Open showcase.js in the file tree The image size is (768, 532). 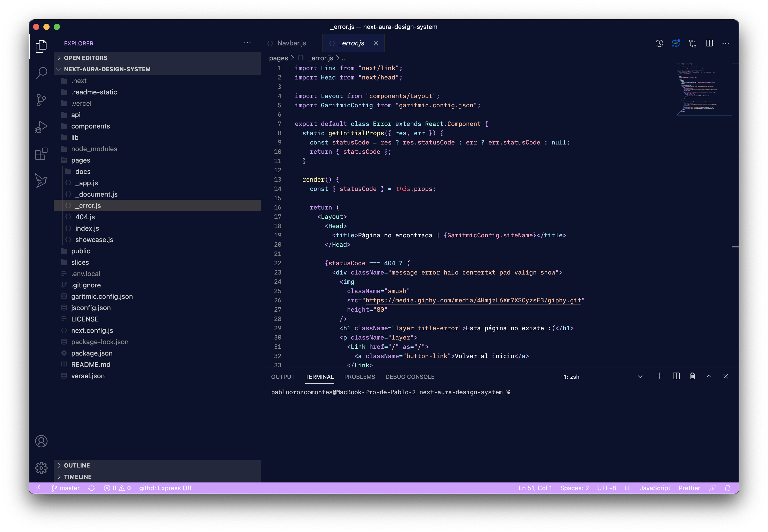click(157, 240)
